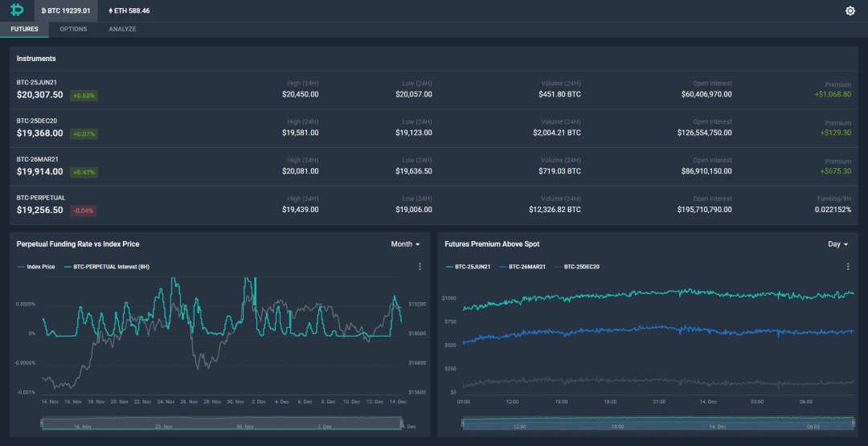Image resolution: width=868 pixels, height=446 pixels.
Task: Click the +$675.30 premium value
Action: (835, 171)
